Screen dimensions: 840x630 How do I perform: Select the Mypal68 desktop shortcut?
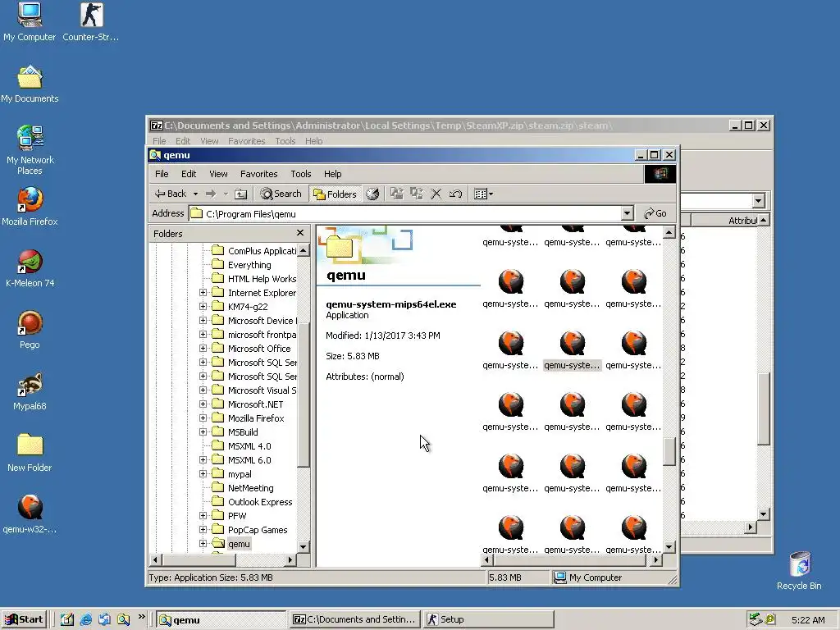[30, 391]
